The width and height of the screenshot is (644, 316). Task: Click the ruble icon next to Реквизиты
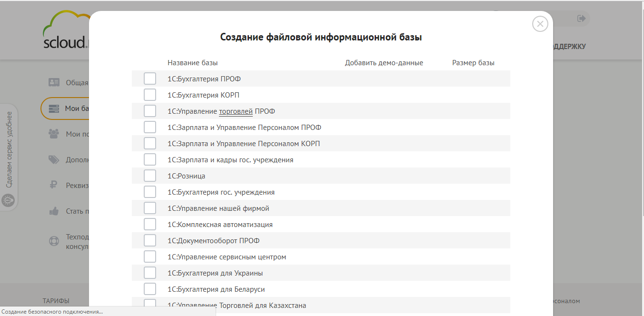(53, 185)
